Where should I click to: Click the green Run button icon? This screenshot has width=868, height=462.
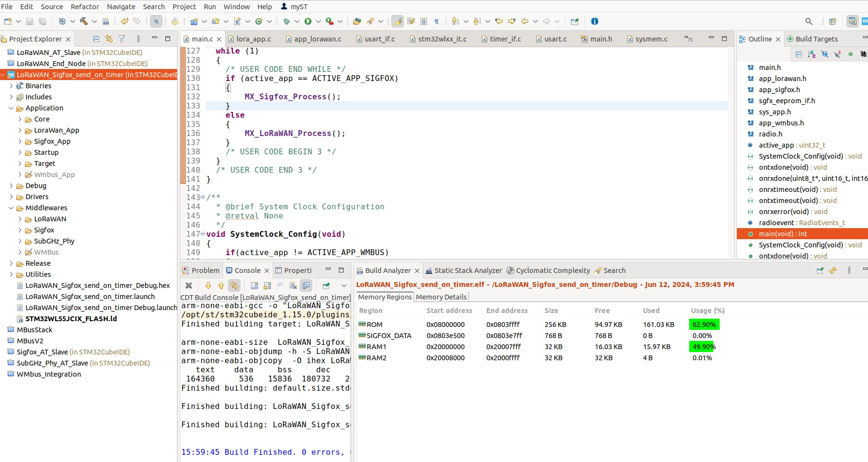308,21
